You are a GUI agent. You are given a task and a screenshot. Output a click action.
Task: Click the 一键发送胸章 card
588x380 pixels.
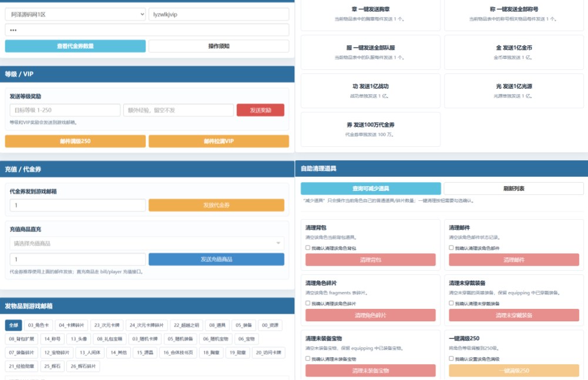click(371, 14)
